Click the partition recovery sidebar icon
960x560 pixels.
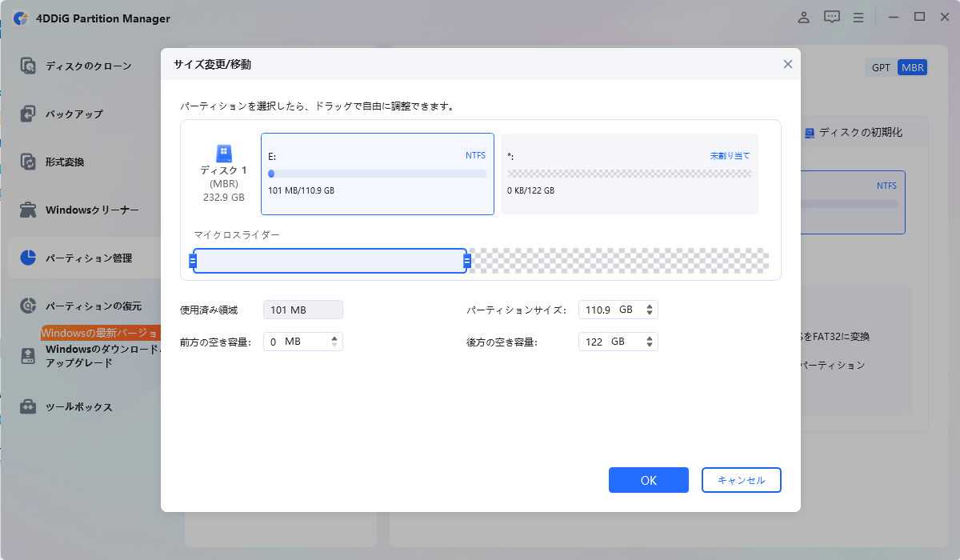(28, 306)
